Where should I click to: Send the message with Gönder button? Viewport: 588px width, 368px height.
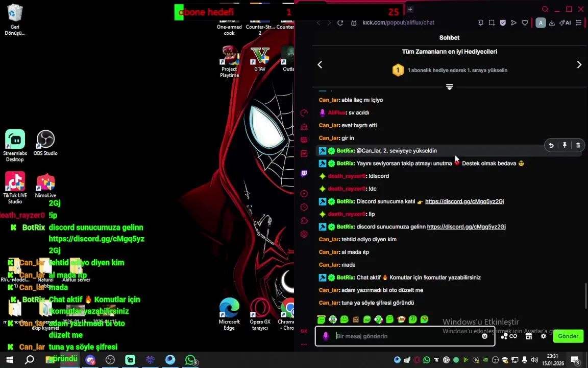tap(568, 336)
